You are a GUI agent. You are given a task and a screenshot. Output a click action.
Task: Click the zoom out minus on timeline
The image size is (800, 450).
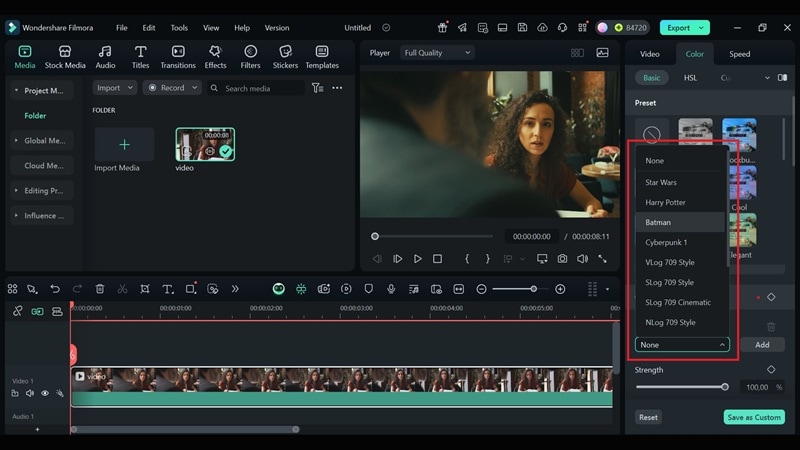pos(481,289)
